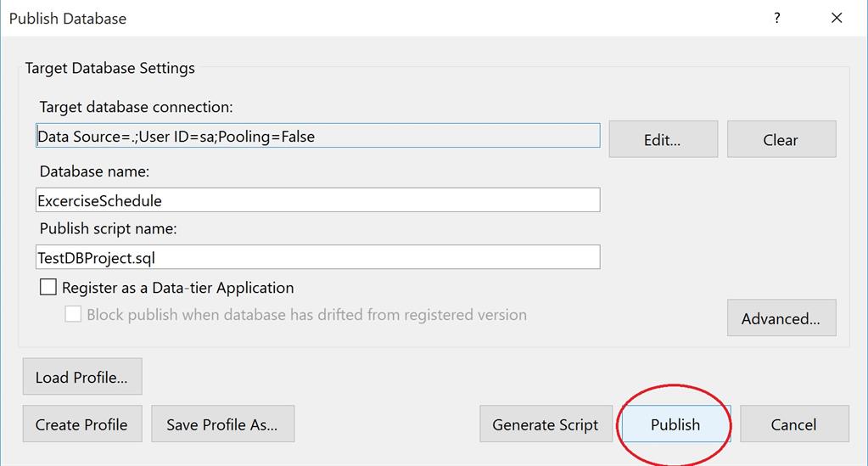
Task: Select the Publish script name field
Action: click(317, 257)
